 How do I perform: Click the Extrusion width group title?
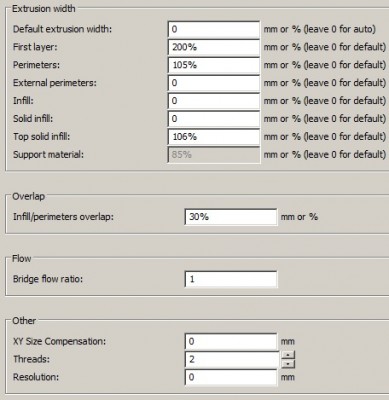(x=44, y=9)
